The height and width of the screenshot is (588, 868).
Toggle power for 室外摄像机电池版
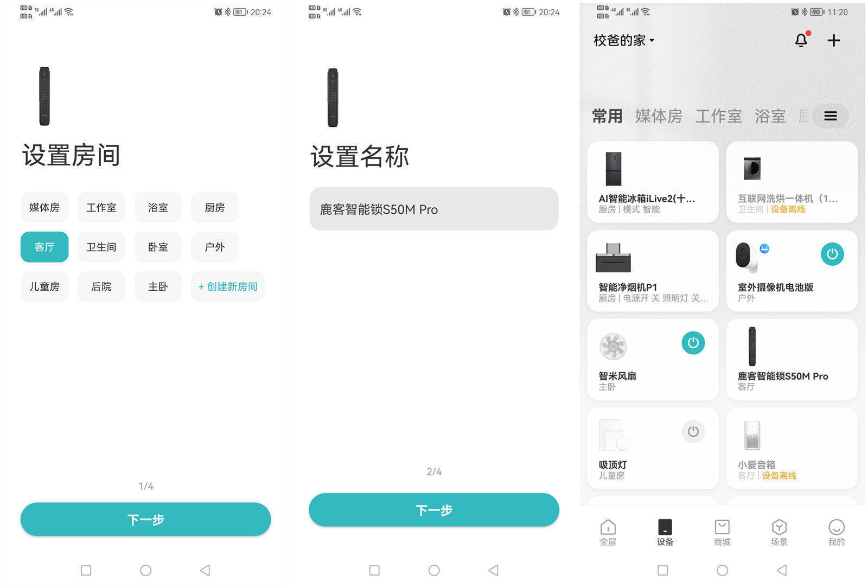coord(832,254)
